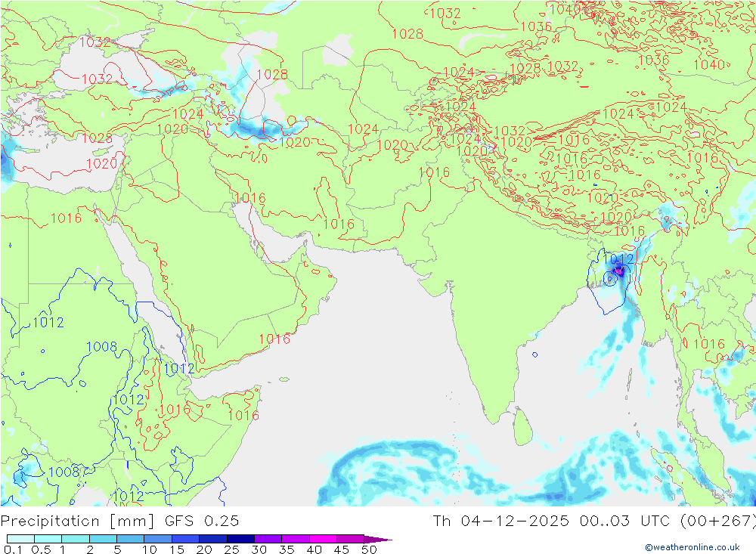Select the 45–50 mm legend color box
Image resolution: width=756 pixels, height=554 pixels.
point(350,539)
